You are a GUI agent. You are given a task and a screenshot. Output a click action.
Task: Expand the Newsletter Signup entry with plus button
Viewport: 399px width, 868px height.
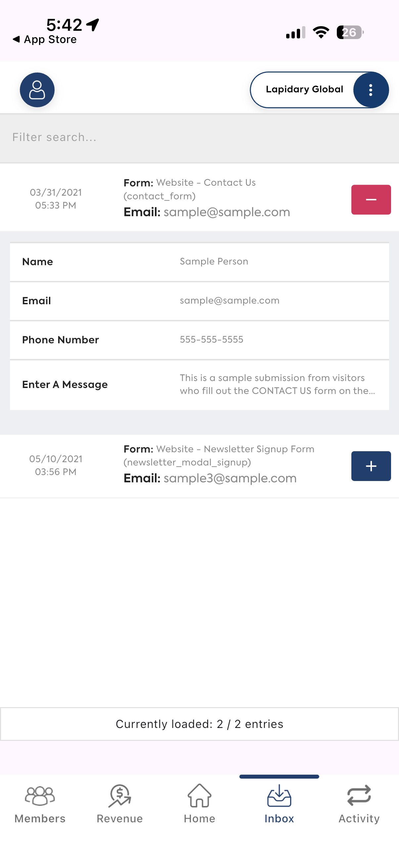pos(371,466)
